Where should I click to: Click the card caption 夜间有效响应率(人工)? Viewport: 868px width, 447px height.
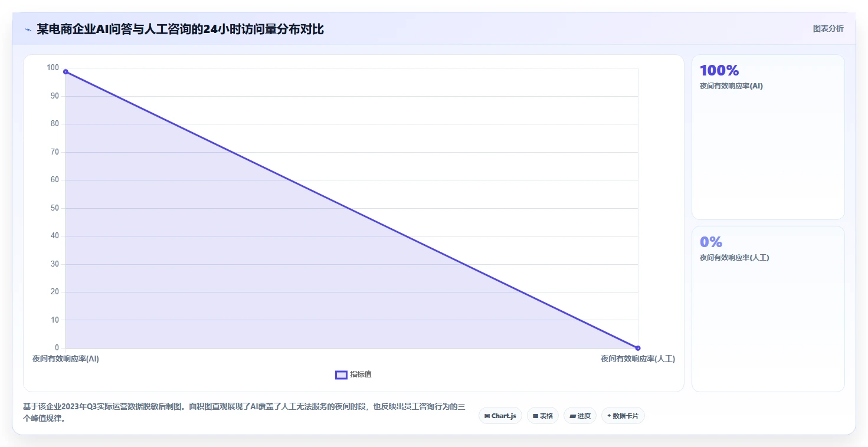[x=734, y=258]
